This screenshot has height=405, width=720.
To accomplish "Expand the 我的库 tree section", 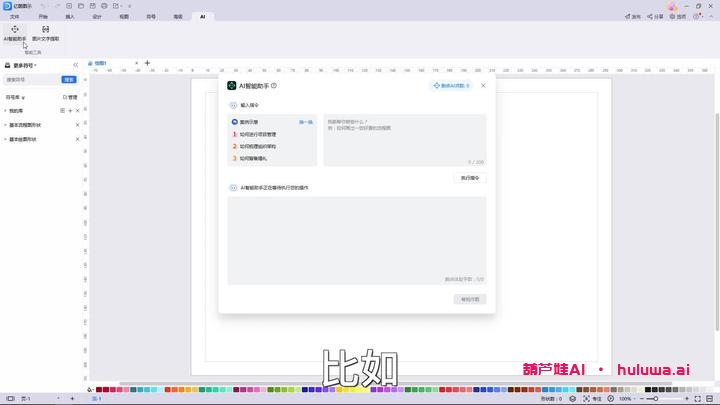I will click(5, 111).
